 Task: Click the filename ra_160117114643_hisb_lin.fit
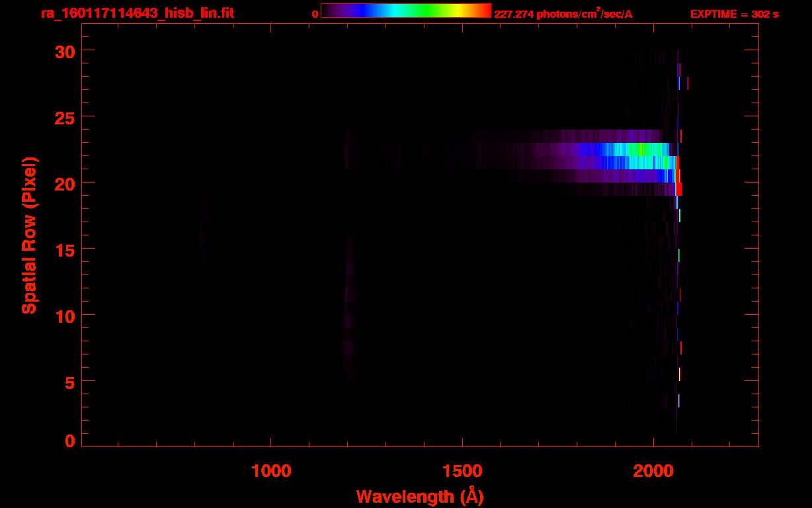tap(136, 13)
